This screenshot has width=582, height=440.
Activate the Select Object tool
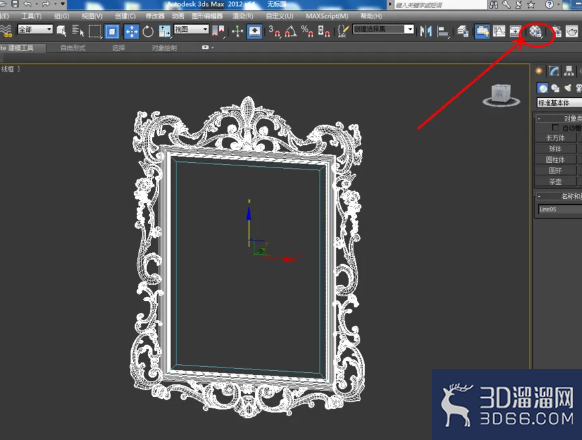click(x=62, y=31)
